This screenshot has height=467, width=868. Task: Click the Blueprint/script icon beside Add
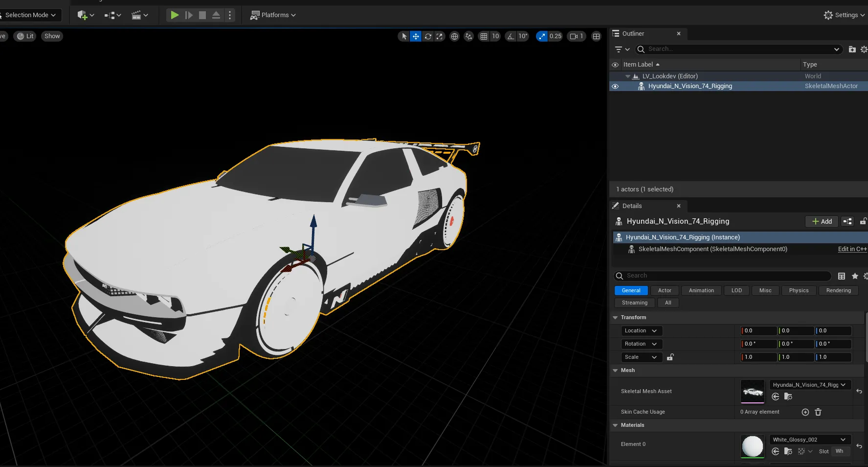(x=847, y=222)
